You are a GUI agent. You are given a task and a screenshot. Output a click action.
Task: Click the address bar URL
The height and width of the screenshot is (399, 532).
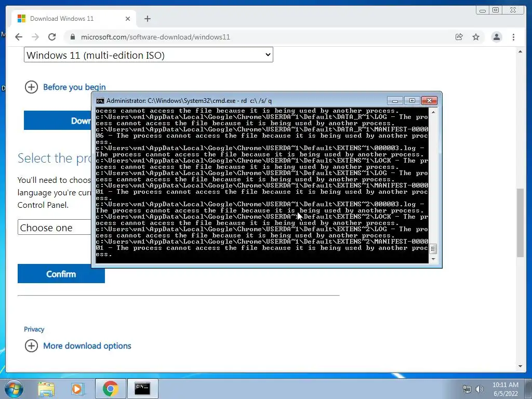pos(155,37)
